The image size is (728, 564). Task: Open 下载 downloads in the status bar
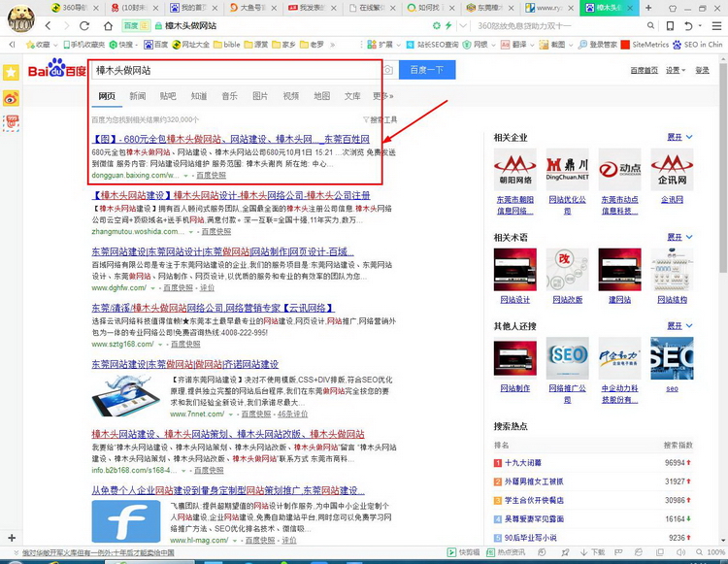pos(593,552)
